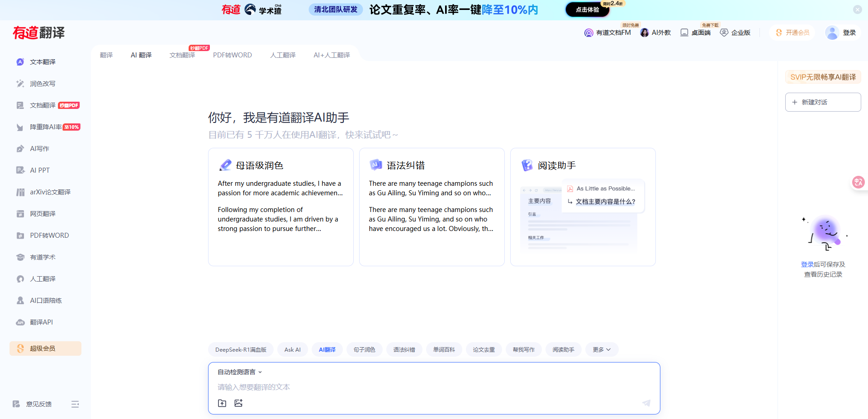Screen dimensions: 868x419
Task: Click the 登录 link in history panel
Action: click(807, 264)
